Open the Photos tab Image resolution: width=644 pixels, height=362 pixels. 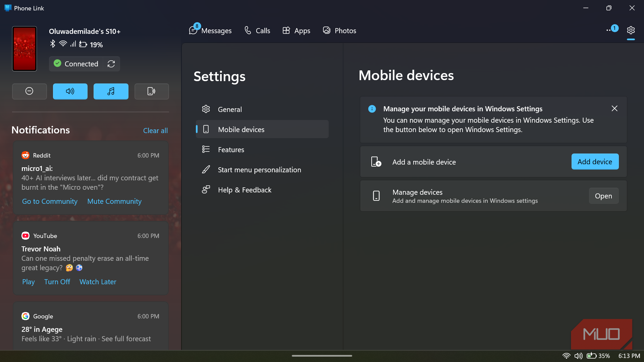click(x=339, y=31)
